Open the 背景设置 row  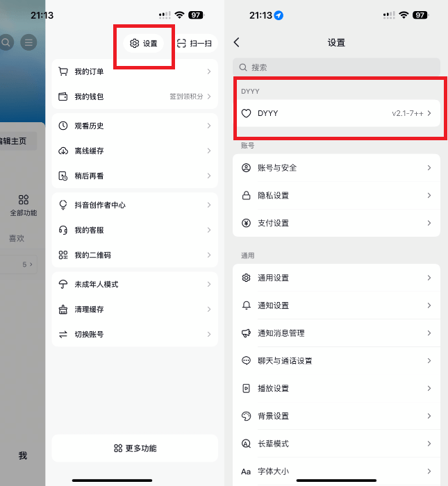(336, 416)
